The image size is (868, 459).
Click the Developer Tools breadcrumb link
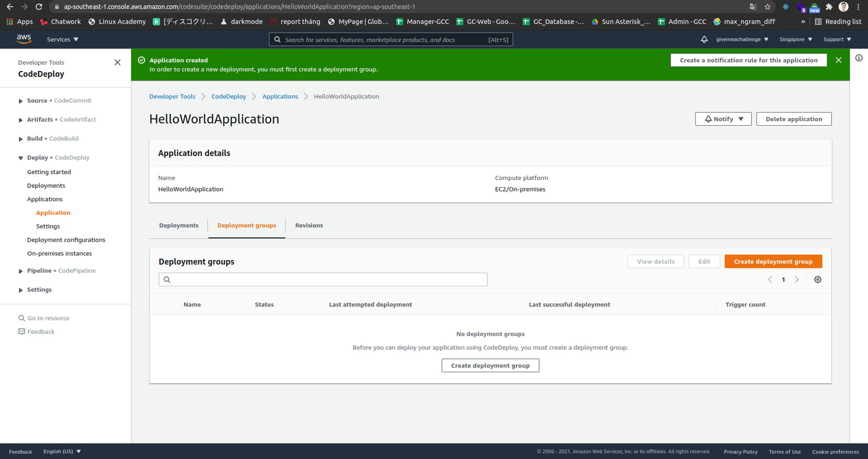[x=172, y=97]
